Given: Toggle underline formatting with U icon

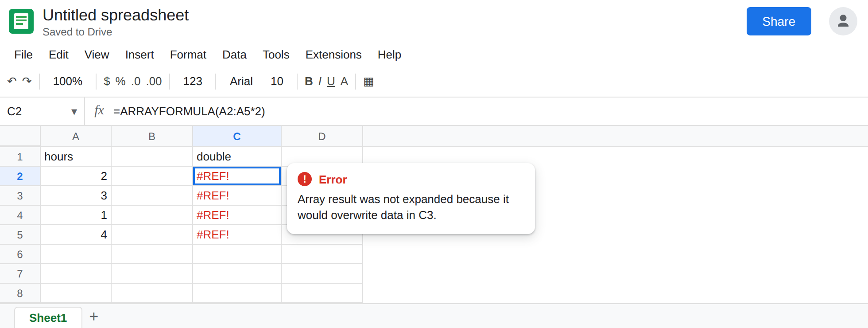Looking at the screenshot, I should click(x=331, y=82).
